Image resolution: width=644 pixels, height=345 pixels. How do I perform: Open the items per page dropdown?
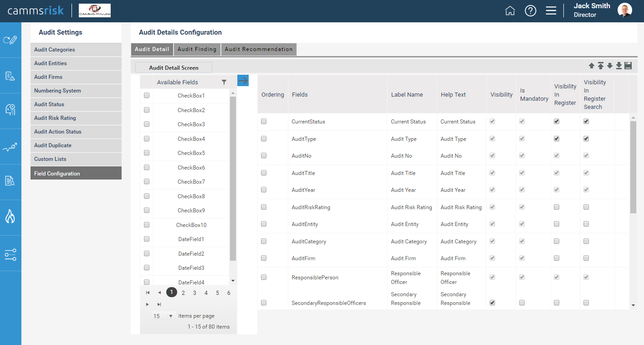pyautogui.click(x=164, y=316)
